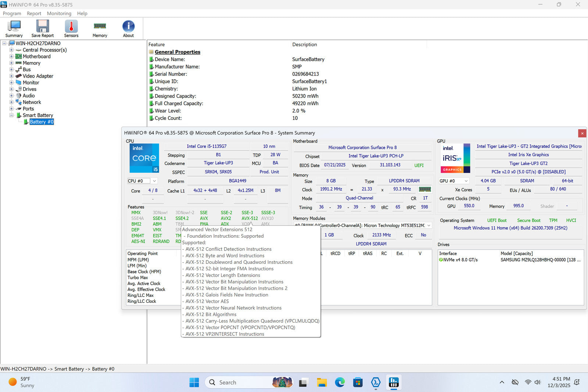Click the taskbar Search box
Image resolution: width=588 pixels, height=392 pixels.
[x=239, y=382]
